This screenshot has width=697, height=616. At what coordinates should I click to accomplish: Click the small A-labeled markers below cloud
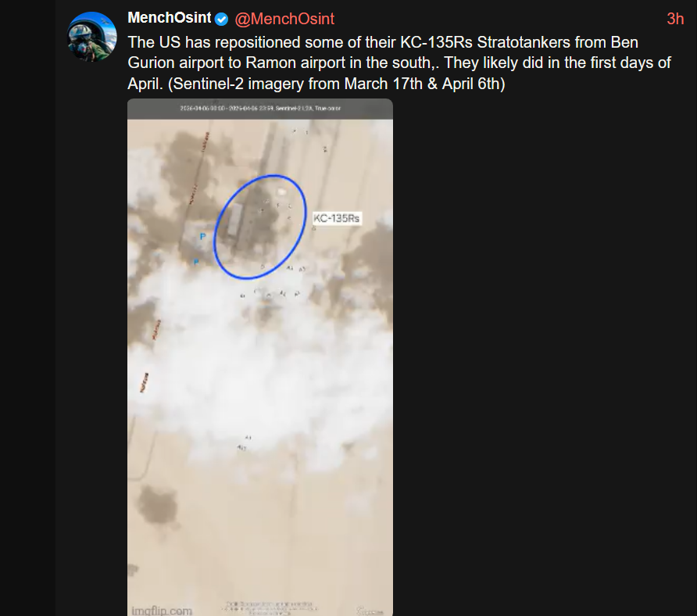pyautogui.click(x=244, y=443)
